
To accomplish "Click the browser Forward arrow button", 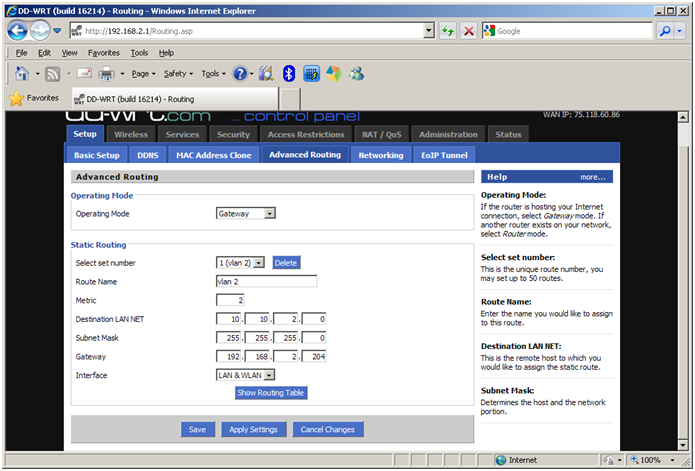I will pos(40,31).
